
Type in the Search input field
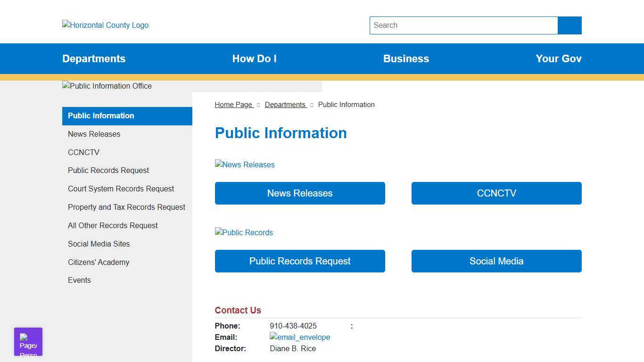463,25
